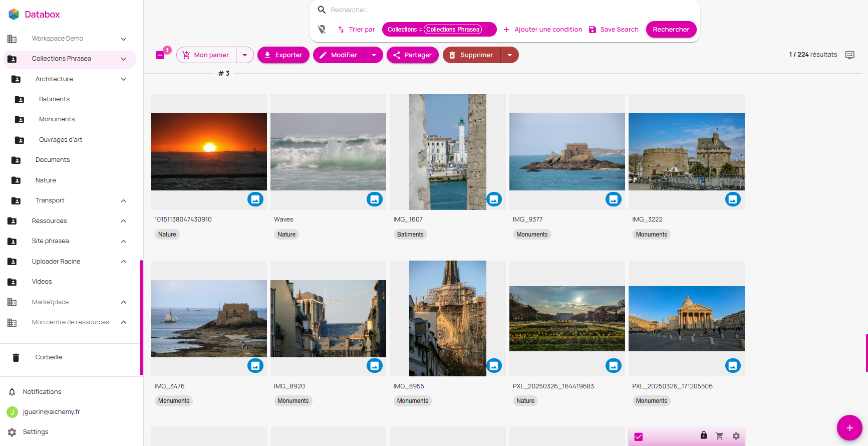Image resolution: width=868 pixels, height=446 pixels.
Task: Click the image type badge on Waves
Action: click(374, 199)
